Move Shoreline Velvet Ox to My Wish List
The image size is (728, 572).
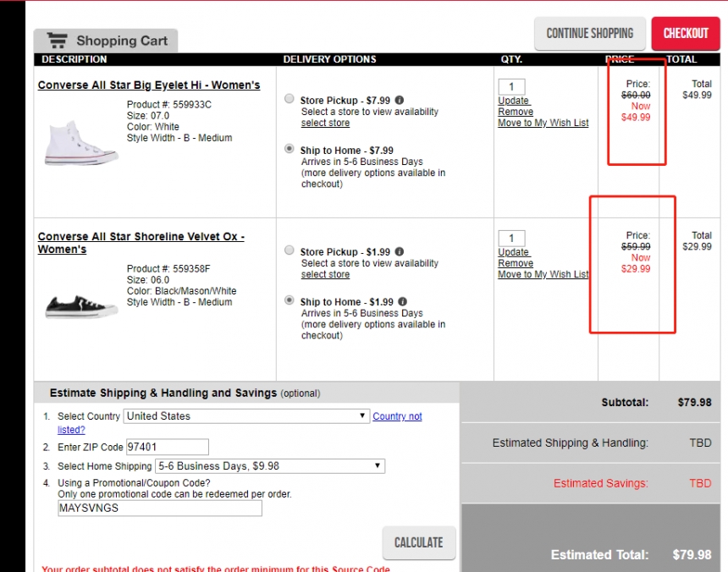(x=543, y=274)
